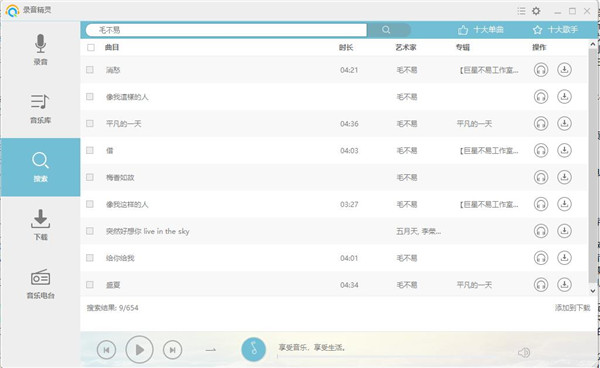Viewport: 600px width, 368px height.
Task: Click album 平凡的一天 in the 盛夏 row
Action: (474, 285)
